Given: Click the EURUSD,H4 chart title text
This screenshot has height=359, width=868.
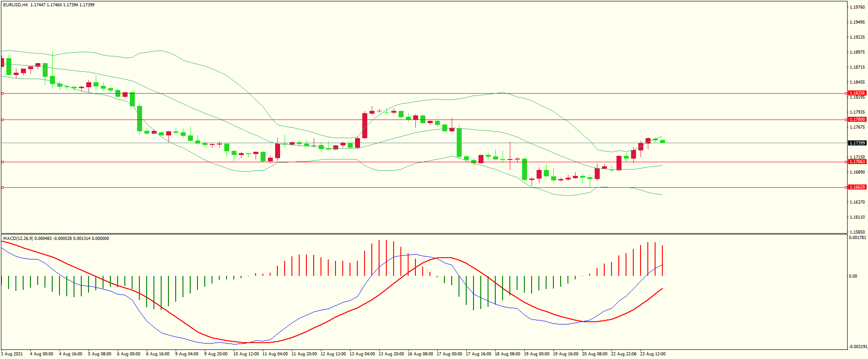Looking at the screenshot, I should click(15, 5).
